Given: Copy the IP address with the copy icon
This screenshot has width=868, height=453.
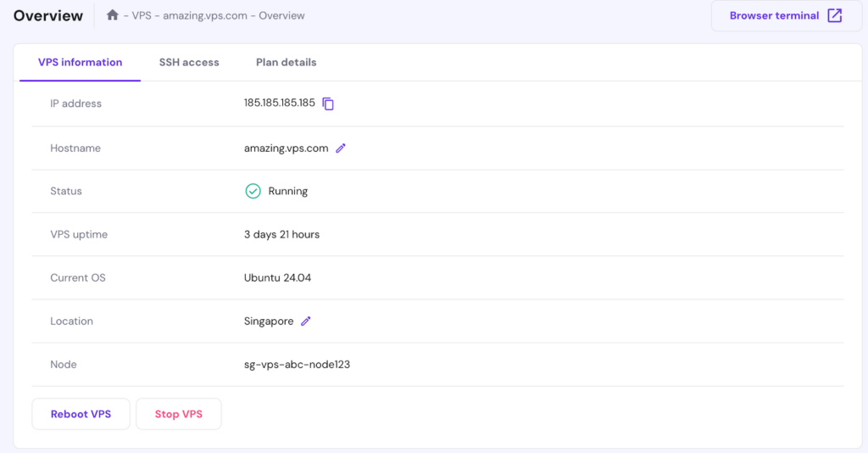Looking at the screenshot, I should (328, 103).
